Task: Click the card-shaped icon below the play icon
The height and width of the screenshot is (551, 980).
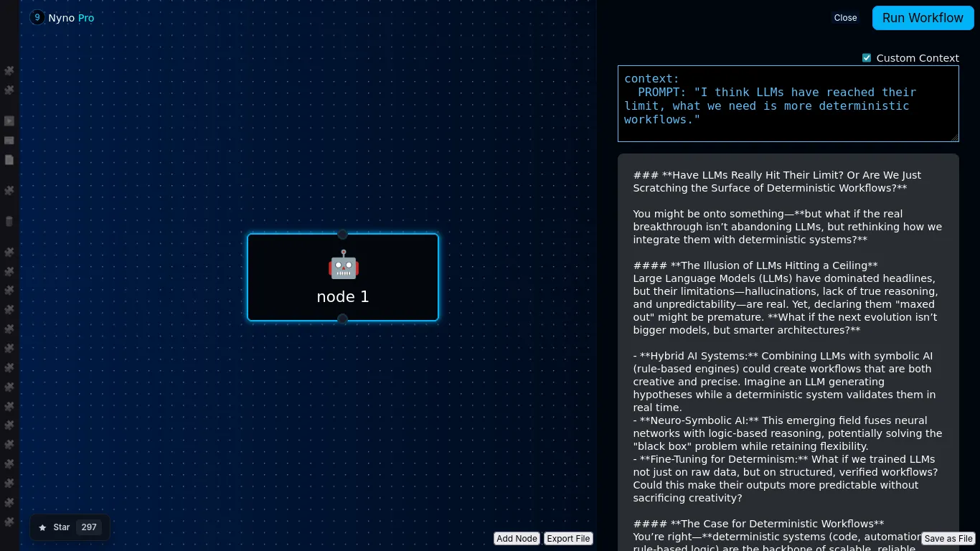Action: [x=9, y=141]
